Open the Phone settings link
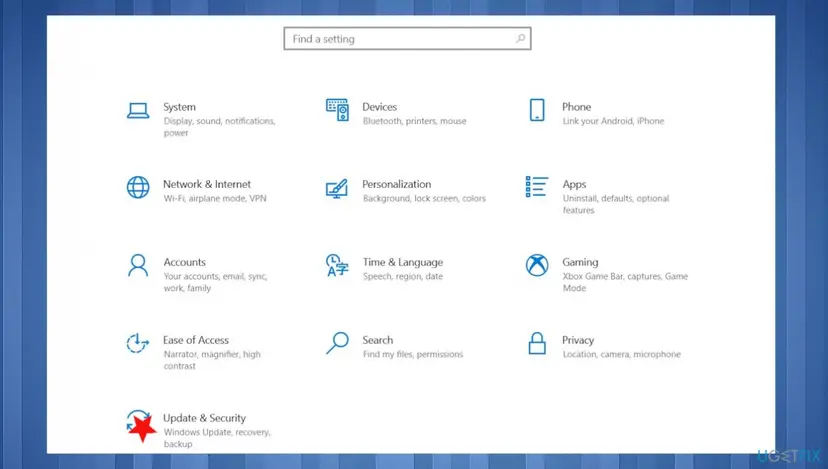 pos(576,107)
